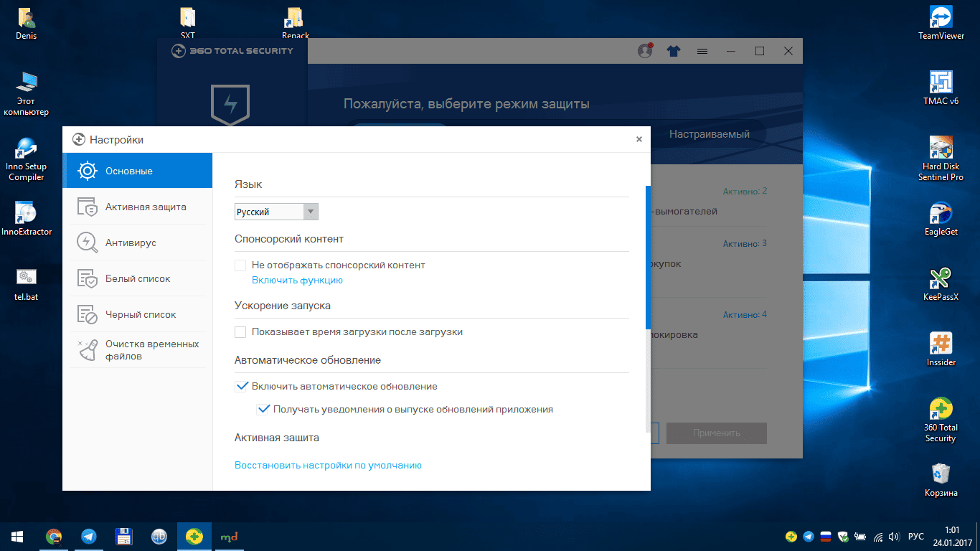
Task: Enable Не отображать спонсорский контент checkbox
Action: click(240, 265)
